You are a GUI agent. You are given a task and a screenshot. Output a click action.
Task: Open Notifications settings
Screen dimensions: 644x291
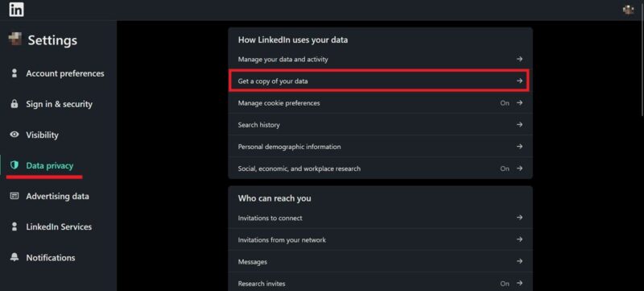click(51, 258)
